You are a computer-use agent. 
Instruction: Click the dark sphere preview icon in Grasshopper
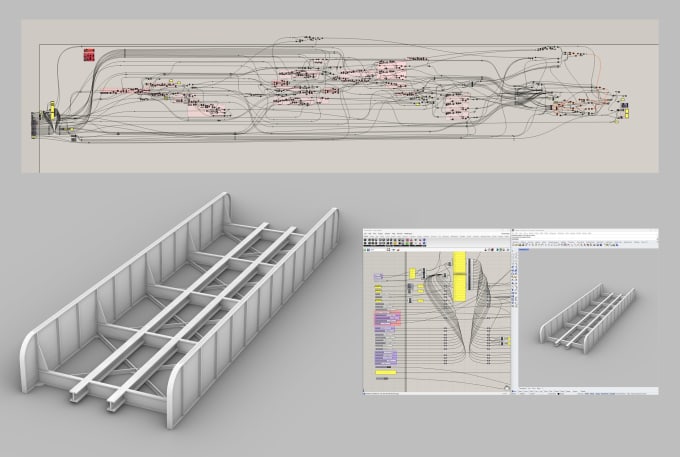pos(492,250)
